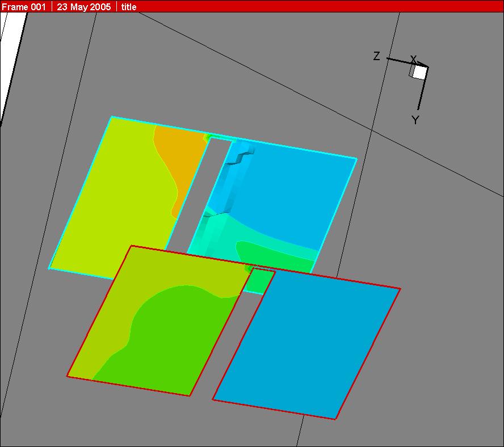Select the small green patch atop the upper slot
This screenshot has width=504, height=447.
(209, 137)
